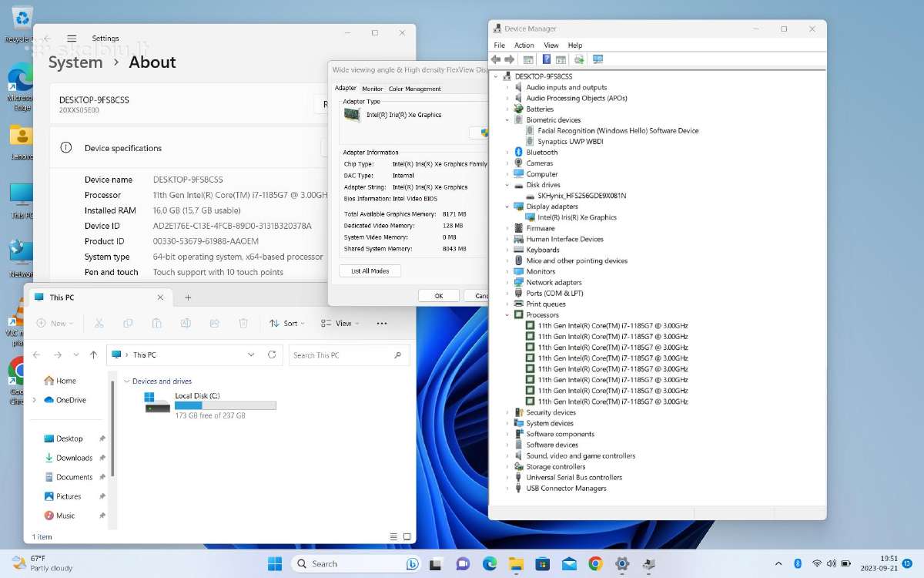Click the Local Disk (C:) usage bar

tap(225, 405)
